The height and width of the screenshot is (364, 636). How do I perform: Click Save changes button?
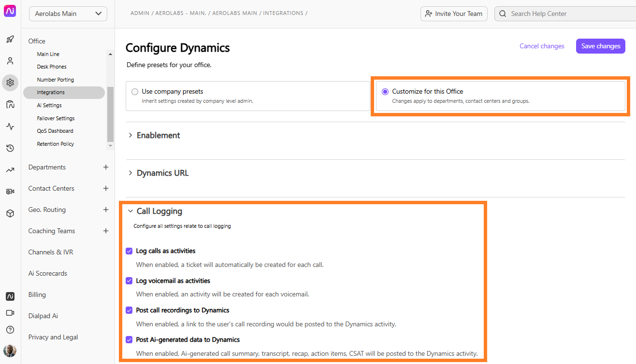coord(601,46)
